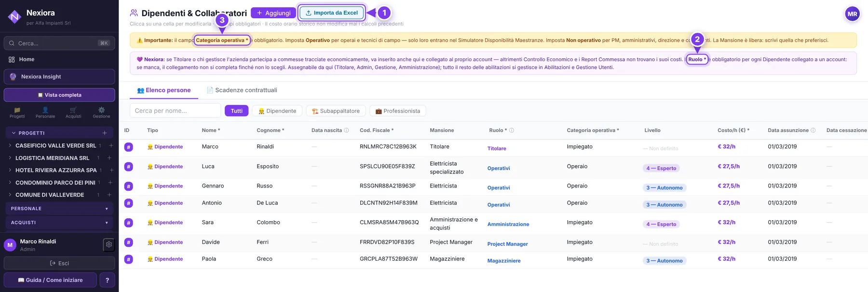Screen dimensions: 868x292
Task: Click the Nexiora logo icon
Action: point(14,17)
